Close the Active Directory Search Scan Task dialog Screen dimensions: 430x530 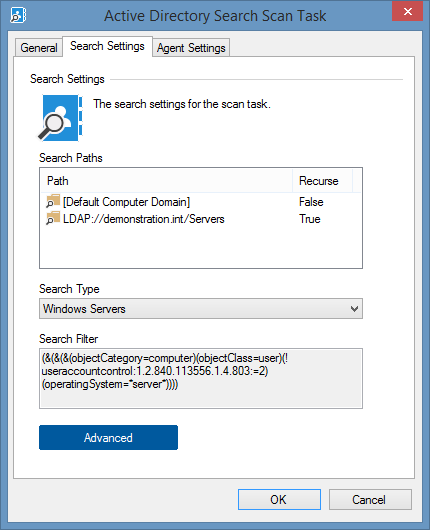(x=407, y=12)
